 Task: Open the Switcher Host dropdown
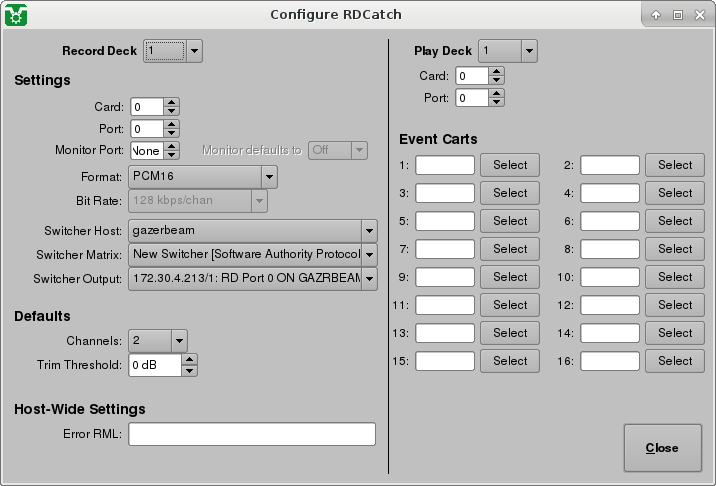368,231
